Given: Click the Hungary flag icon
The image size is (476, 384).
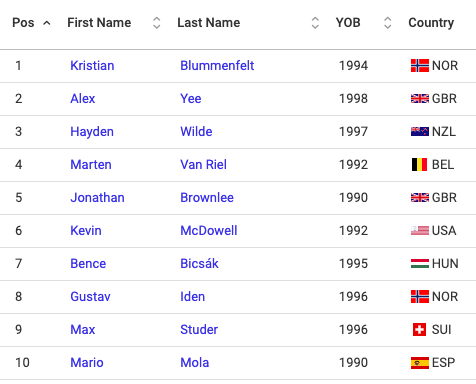Looking at the screenshot, I should [x=420, y=264].
